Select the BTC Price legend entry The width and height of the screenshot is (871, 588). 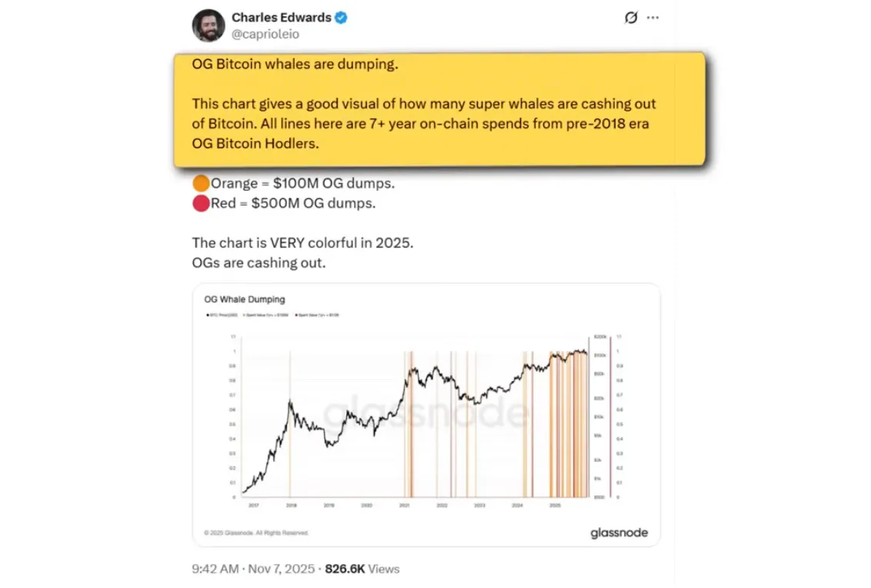224,316
